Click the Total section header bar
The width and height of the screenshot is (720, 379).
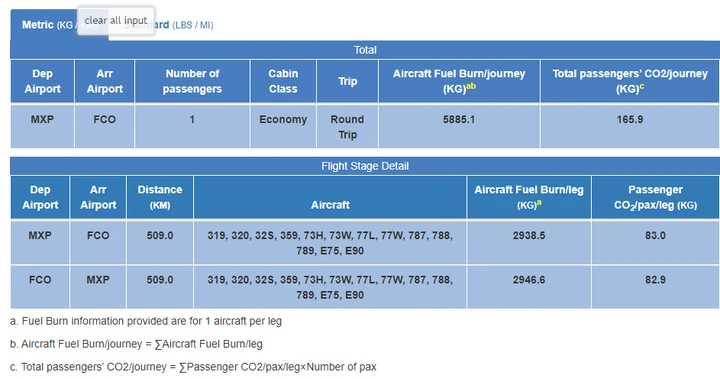(x=365, y=50)
